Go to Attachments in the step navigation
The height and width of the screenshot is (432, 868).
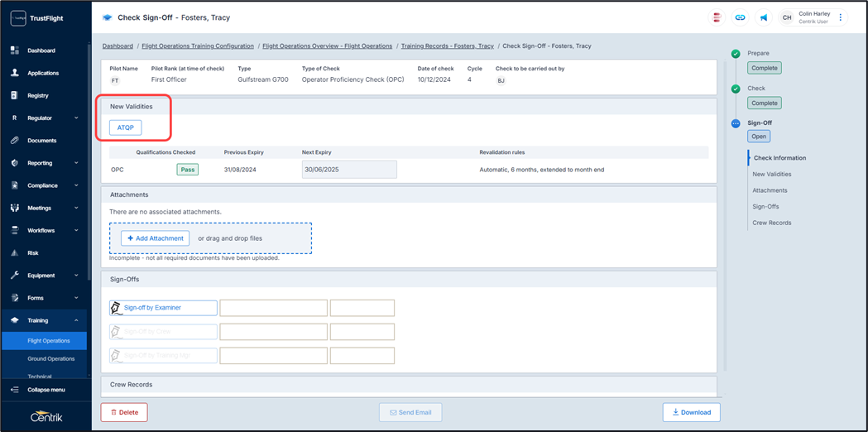770,190
